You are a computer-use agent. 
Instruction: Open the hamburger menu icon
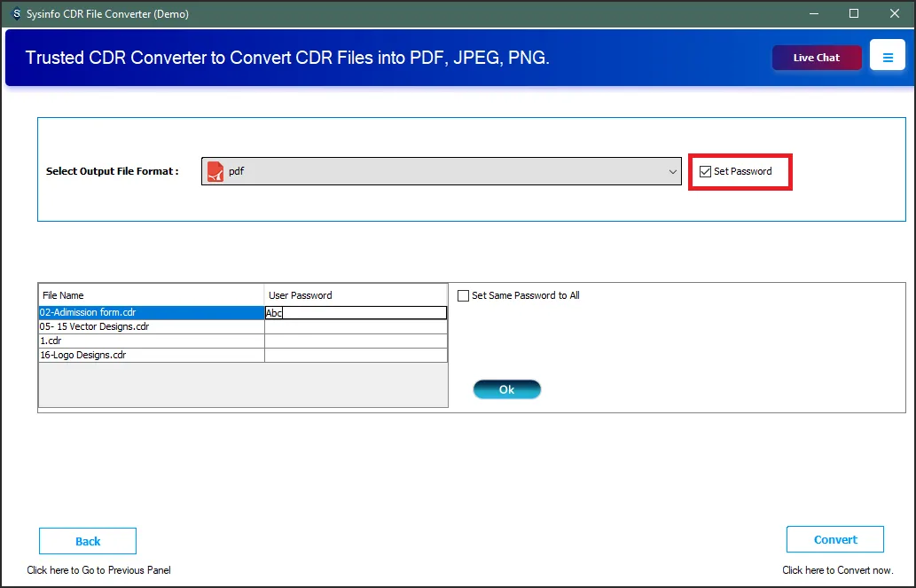(888, 56)
